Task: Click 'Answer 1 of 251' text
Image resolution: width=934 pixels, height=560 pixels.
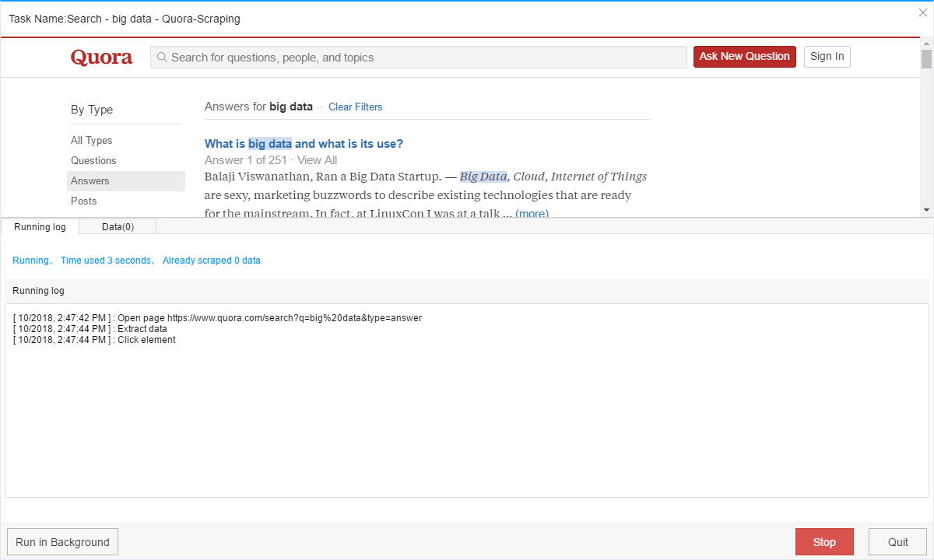Action: click(246, 160)
